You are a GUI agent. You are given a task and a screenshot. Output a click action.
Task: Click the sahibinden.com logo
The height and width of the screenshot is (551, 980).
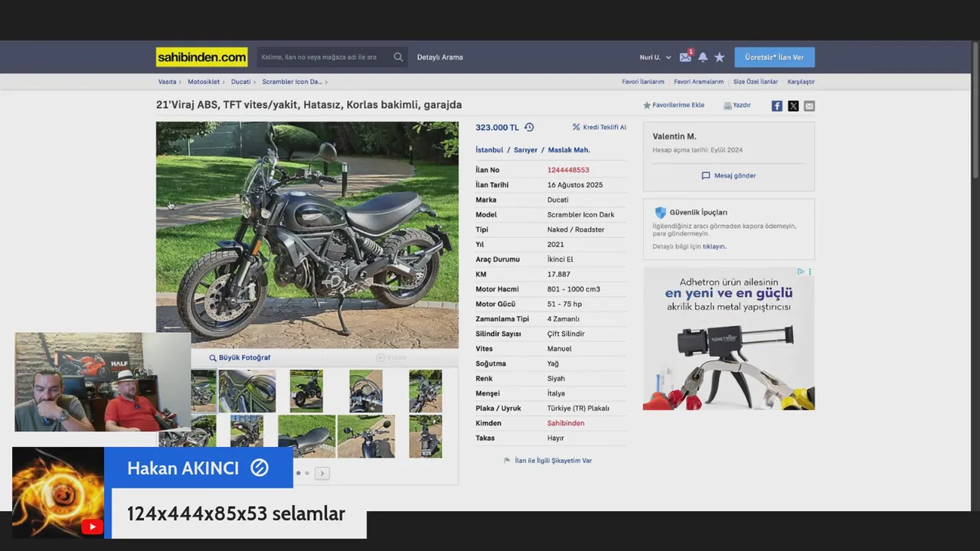(x=201, y=57)
